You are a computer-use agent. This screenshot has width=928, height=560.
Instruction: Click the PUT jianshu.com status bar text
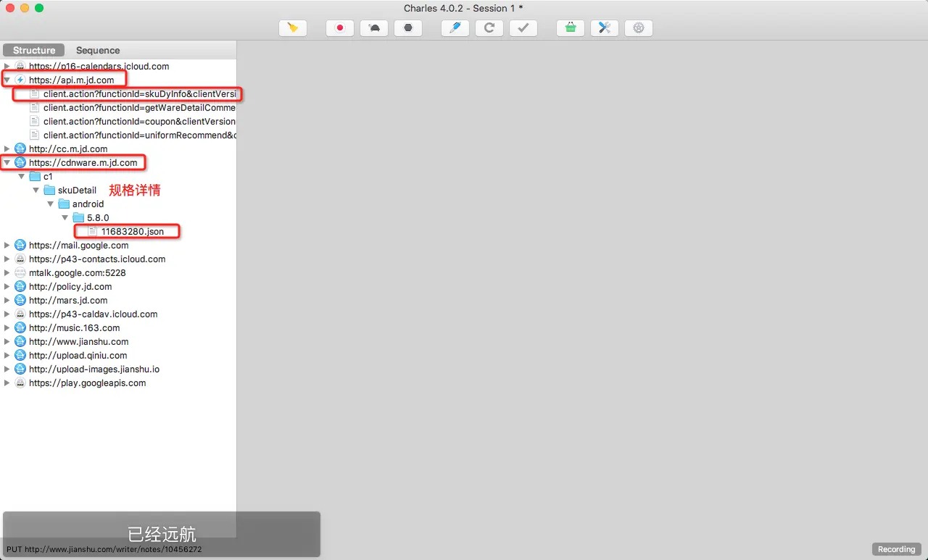[104, 549]
